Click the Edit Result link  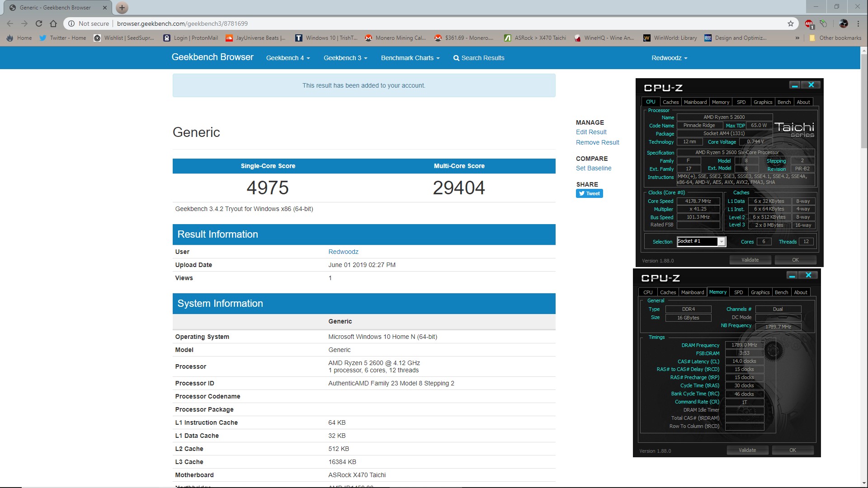(591, 132)
